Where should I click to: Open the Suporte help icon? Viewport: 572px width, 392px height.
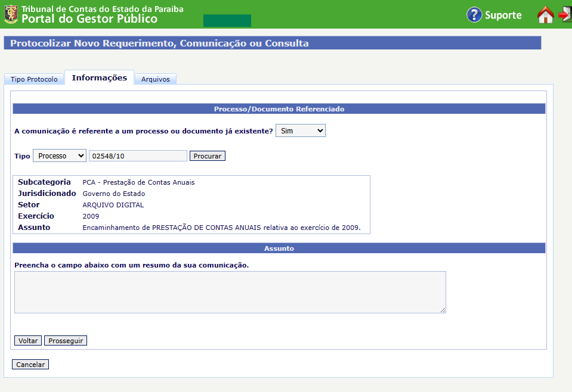[474, 15]
